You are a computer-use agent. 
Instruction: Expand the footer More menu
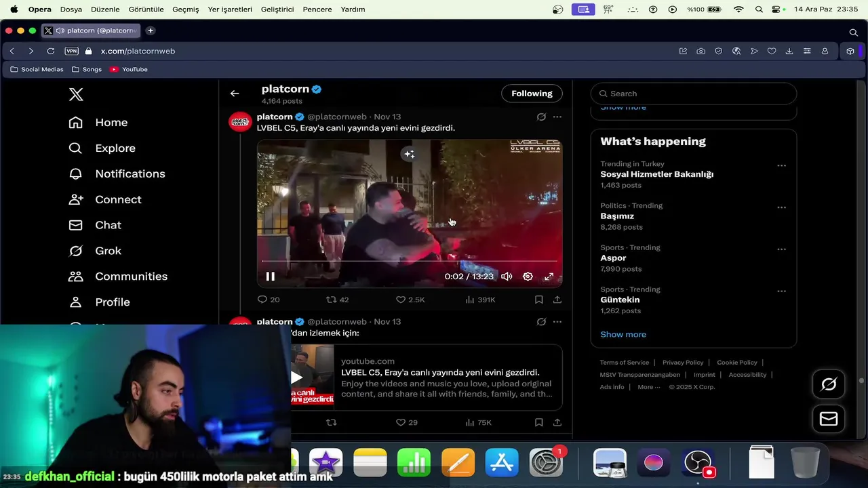[649, 387]
